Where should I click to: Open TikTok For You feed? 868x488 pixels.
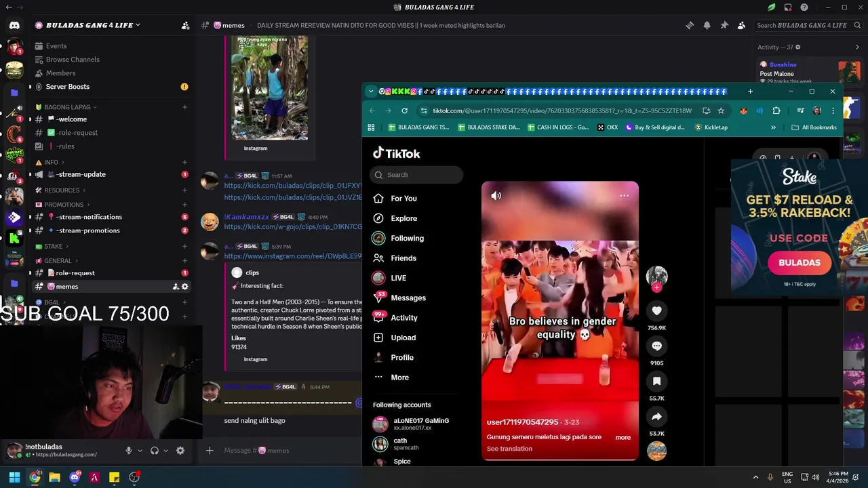click(403, 199)
